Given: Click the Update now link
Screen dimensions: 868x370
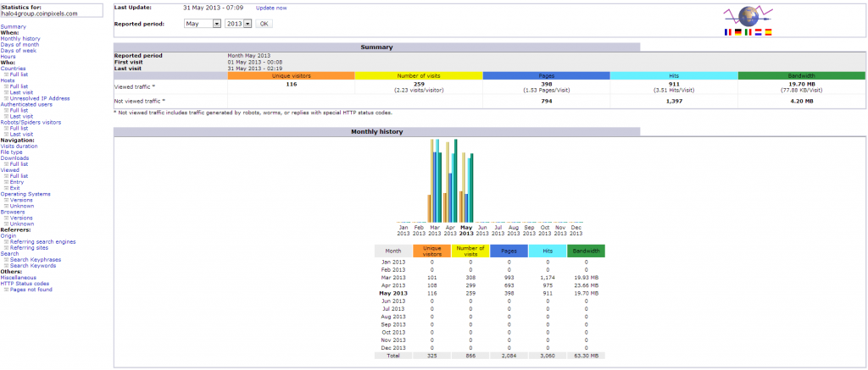Looking at the screenshot, I should [271, 8].
